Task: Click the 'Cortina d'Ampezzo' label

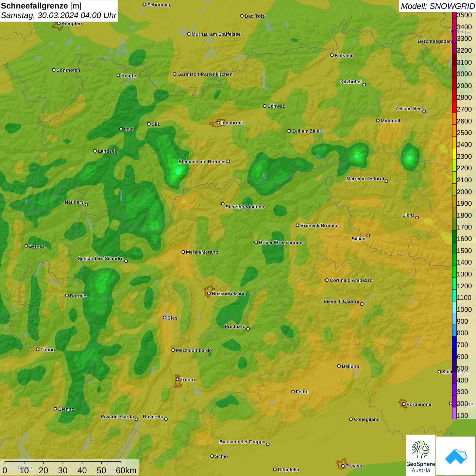Action: click(351, 280)
